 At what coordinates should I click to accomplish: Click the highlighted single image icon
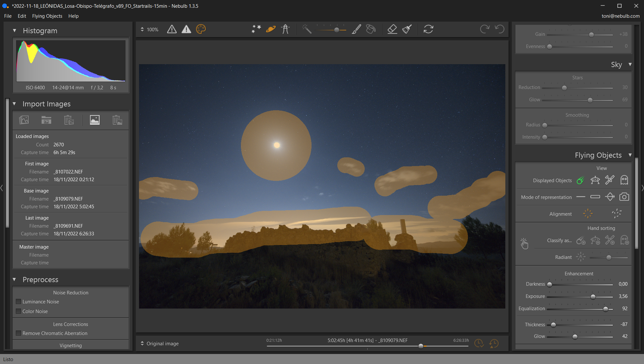[94, 120]
